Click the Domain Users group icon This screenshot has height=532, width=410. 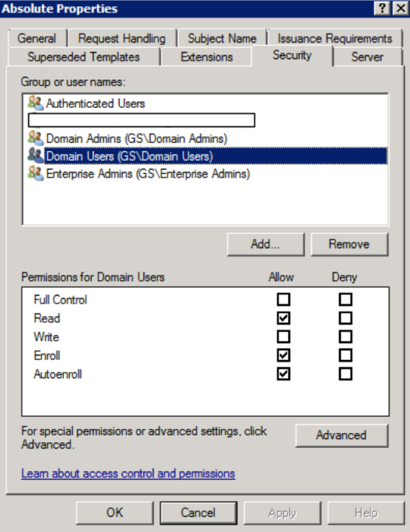[x=35, y=156]
